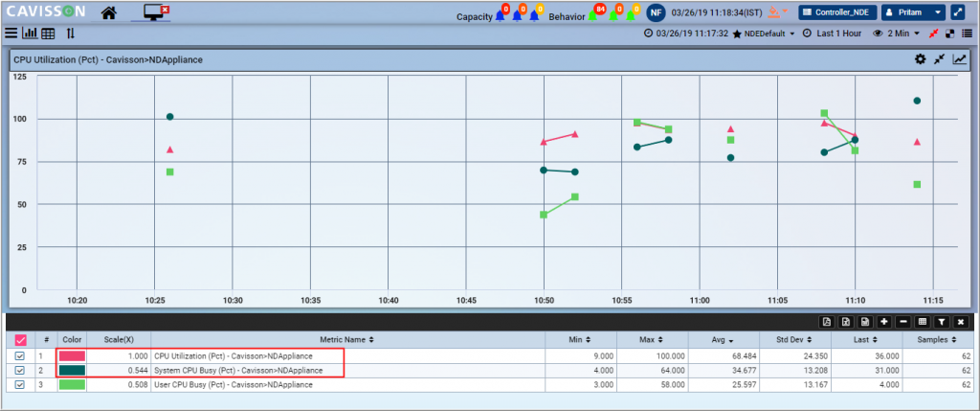Click the NF circular badge
Screen dimensions: 980x411
coord(656,11)
